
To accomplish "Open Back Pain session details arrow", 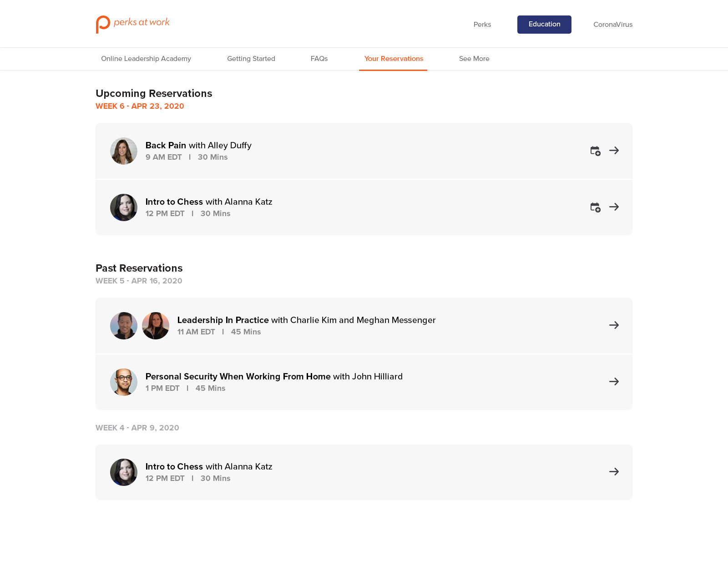I will (x=614, y=151).
